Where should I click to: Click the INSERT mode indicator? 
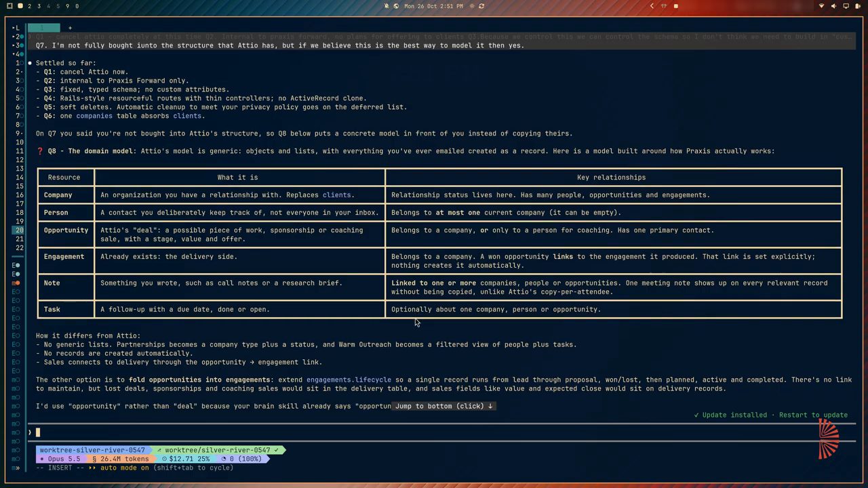[x=58, y=468]
